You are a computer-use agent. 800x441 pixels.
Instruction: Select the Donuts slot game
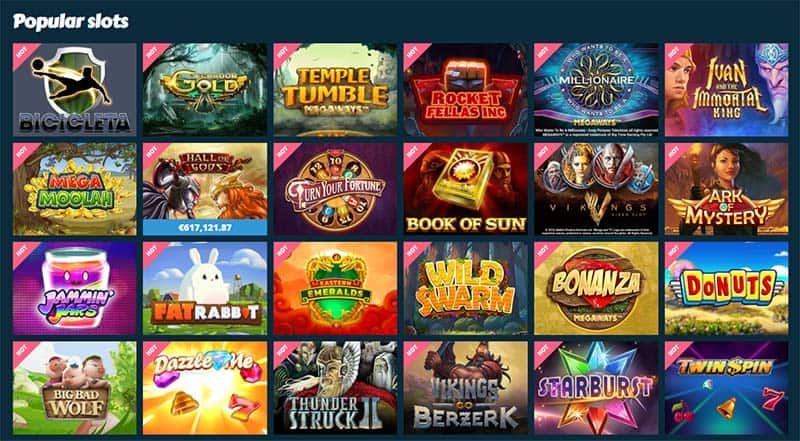tap(727, 288)
